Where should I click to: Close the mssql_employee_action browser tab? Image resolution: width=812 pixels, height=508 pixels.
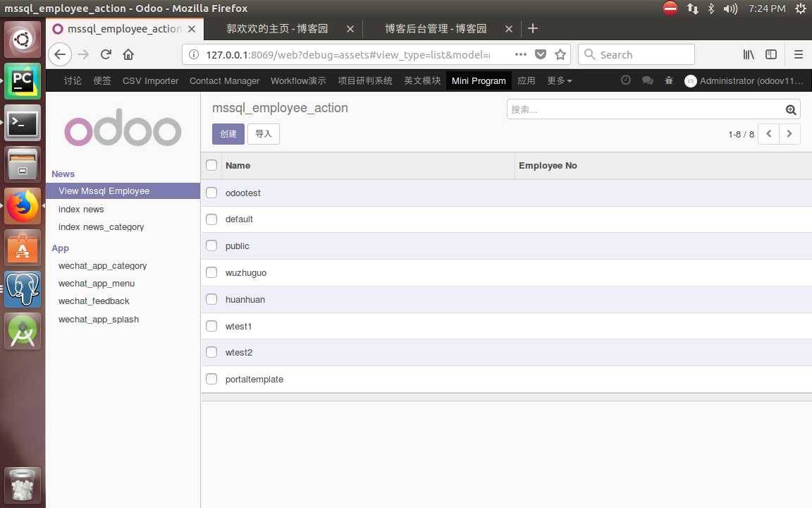click(x=192, y=29)
